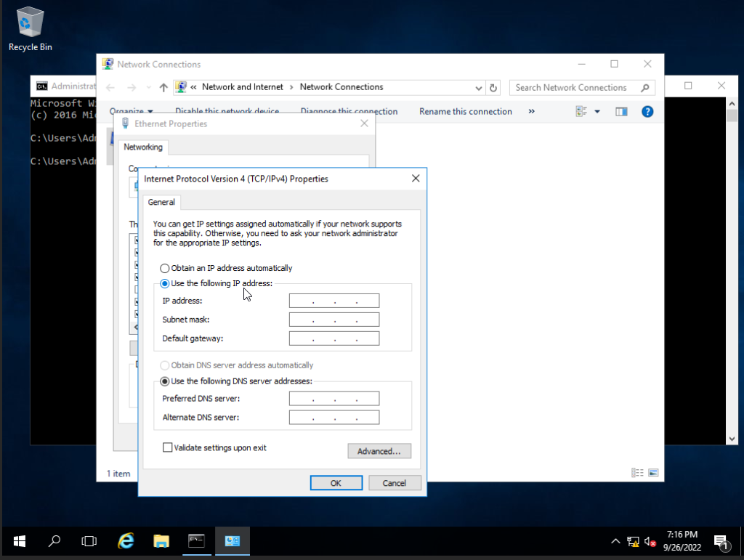This screenshot has height=560, width=744.
Task: Click Network Connections breadcrumb
Action: (x=341, y=86)
